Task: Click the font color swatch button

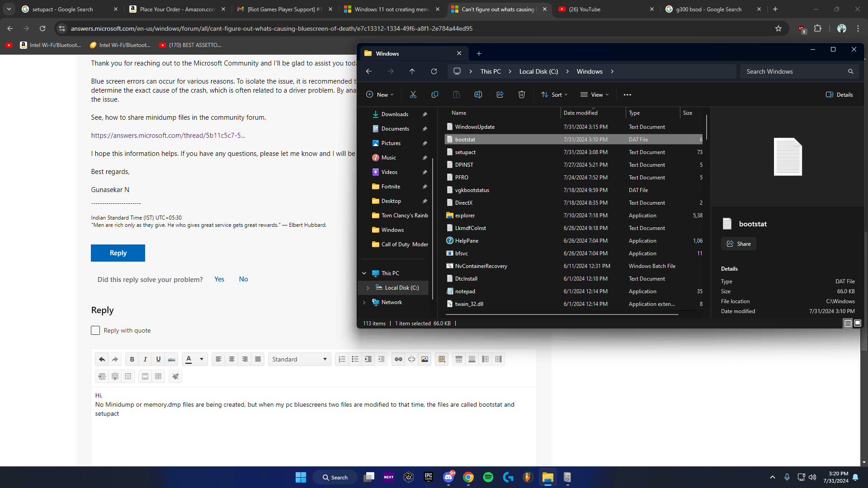Action: point(189,359)
